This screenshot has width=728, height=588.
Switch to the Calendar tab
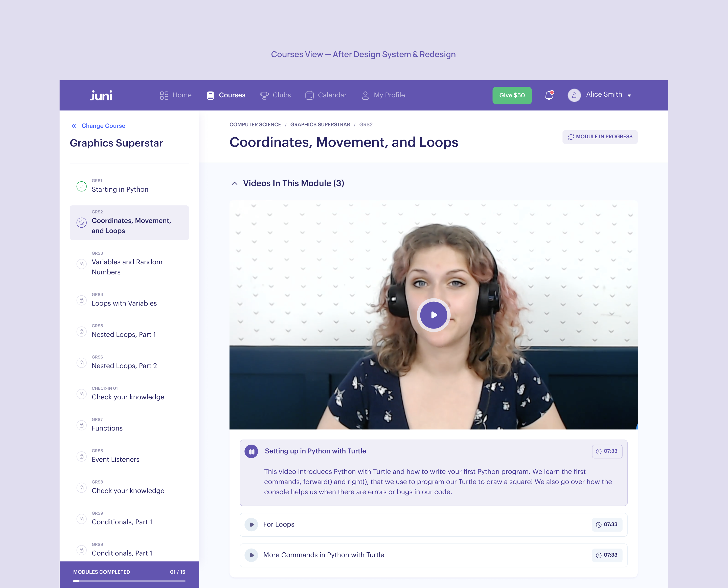(x=326, y=95)
